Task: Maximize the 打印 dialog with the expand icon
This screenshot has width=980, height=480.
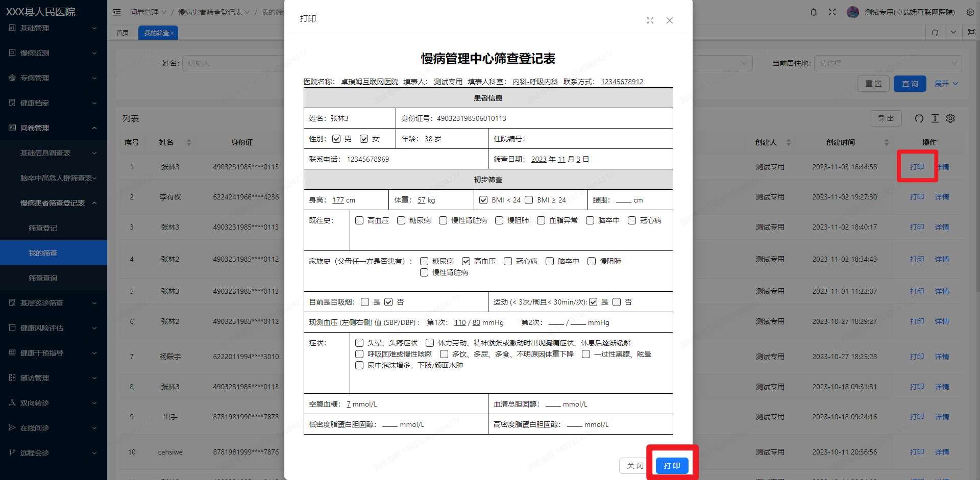Action: click(650, 20)
